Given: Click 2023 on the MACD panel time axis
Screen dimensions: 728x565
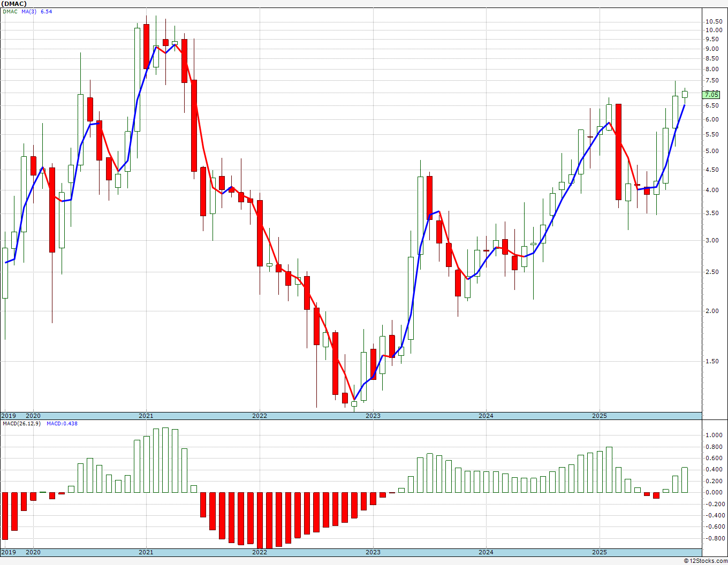Looking at the screenshot, I should (x=373, y=553).
